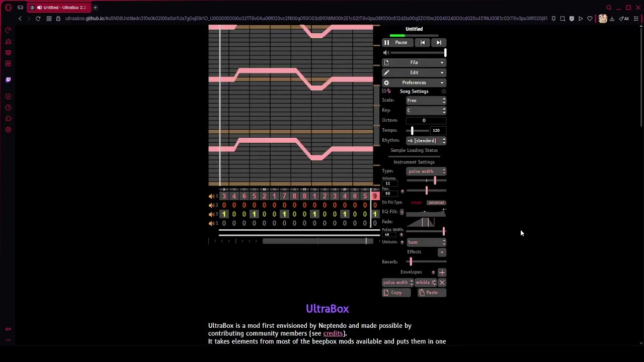Open the Opera GX menu logo
The height and width of the screenshot is (362, 644).
pos(8,8)
